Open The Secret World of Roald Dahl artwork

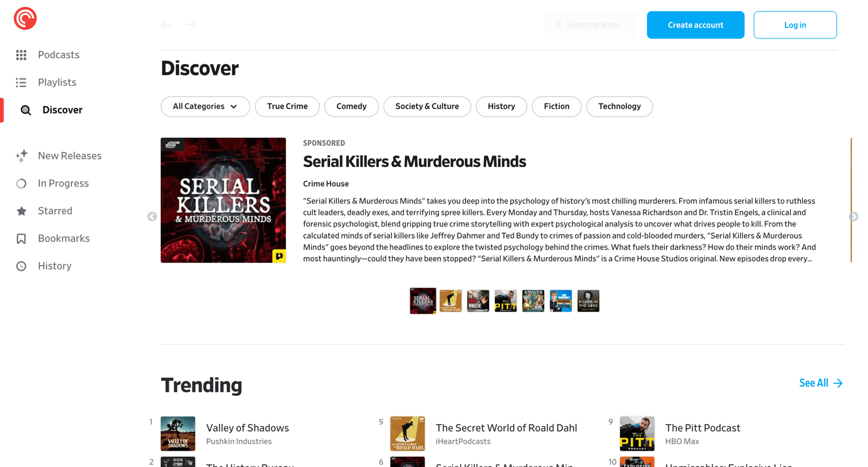408,434
